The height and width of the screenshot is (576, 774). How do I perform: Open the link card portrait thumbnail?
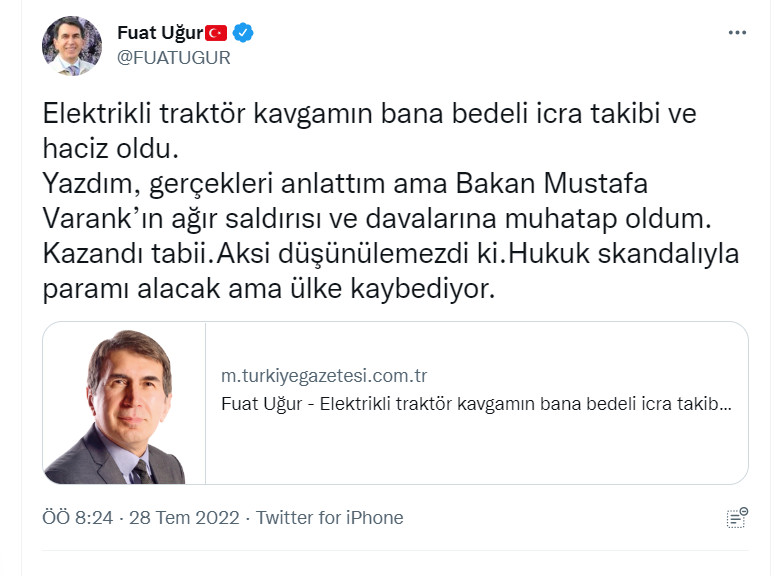pos(124,403)
